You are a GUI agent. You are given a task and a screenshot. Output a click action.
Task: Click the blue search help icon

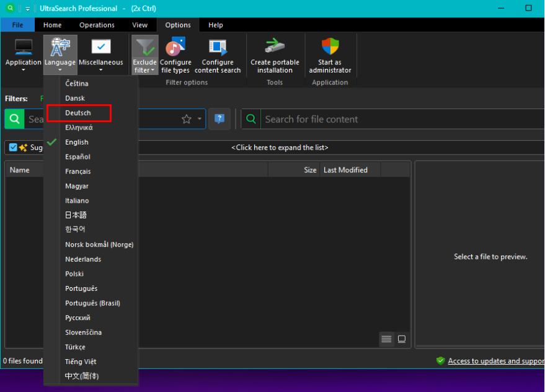pyautogui.click(x=219, y=119)
